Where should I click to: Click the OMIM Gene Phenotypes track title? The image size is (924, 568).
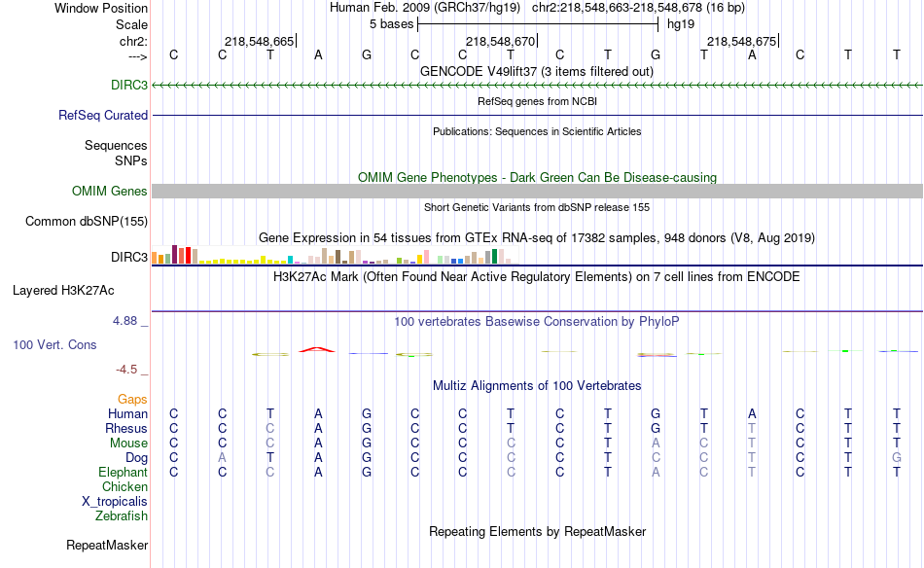[x=537, y=177]
